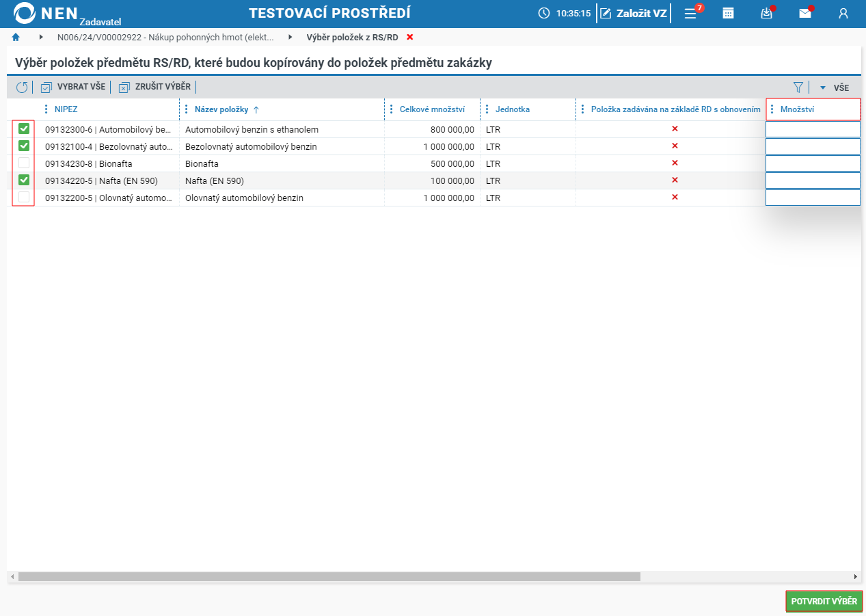The height and width of the screenshot is (616, 866).
Task: Open the mail envelope icon
Action: coord(805,13)
